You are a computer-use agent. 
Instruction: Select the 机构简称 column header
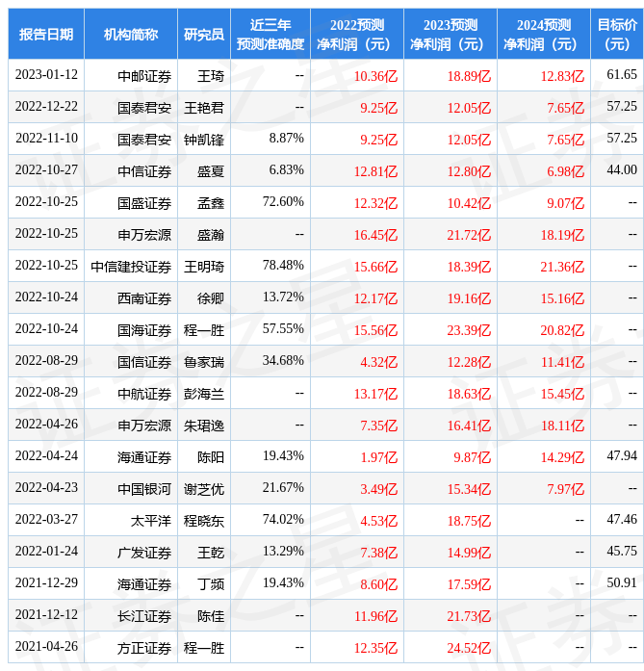(131, 35)
